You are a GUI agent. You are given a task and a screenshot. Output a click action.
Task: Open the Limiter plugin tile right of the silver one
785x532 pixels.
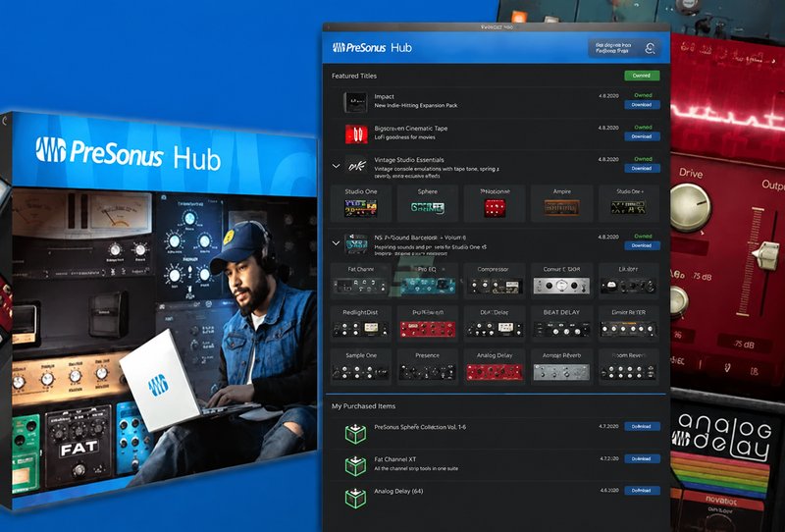tap(629, 281)
